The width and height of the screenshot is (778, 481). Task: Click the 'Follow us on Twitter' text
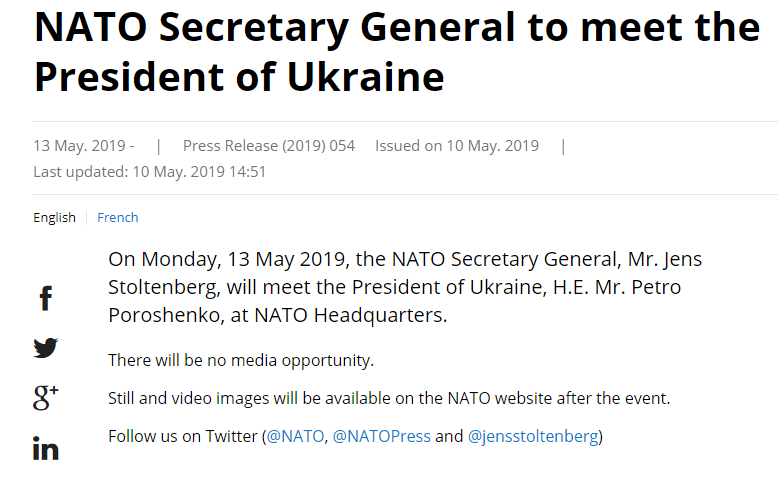tap(182, 437)
